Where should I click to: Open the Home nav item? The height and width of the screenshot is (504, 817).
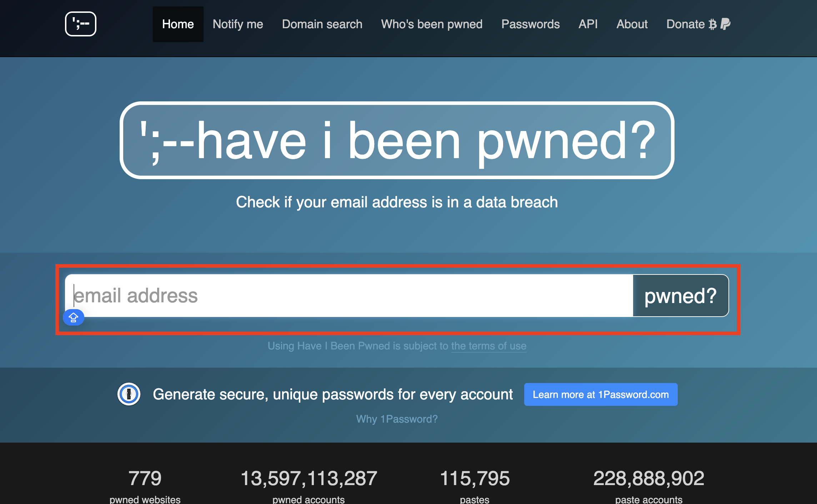point(178,24)
